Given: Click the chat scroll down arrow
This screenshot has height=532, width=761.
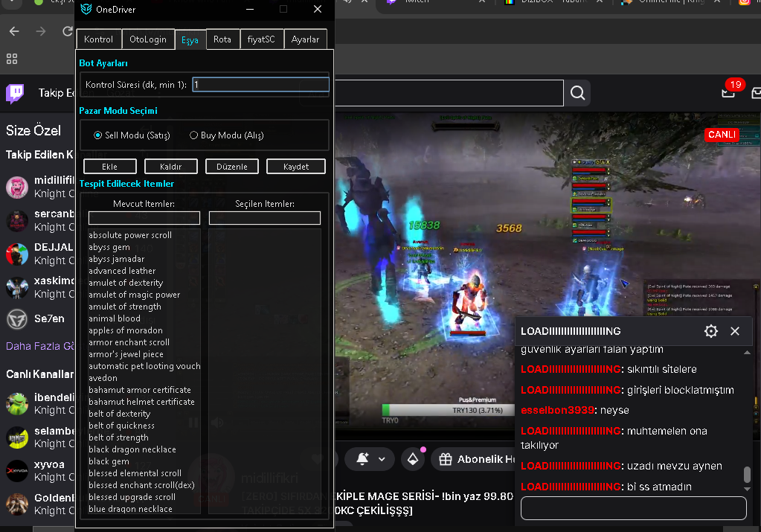Looking at the screenshot, I should point(748,489).
